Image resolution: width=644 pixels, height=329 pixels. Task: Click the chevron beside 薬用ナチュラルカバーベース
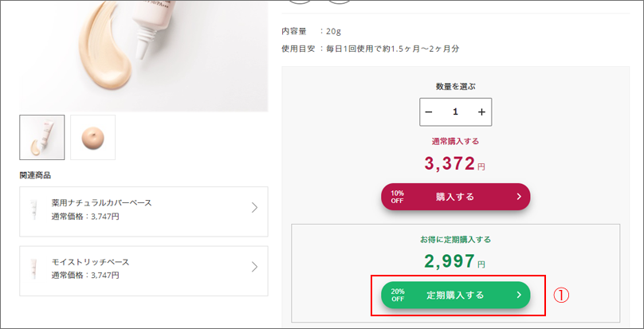click(x=254, y=208)
